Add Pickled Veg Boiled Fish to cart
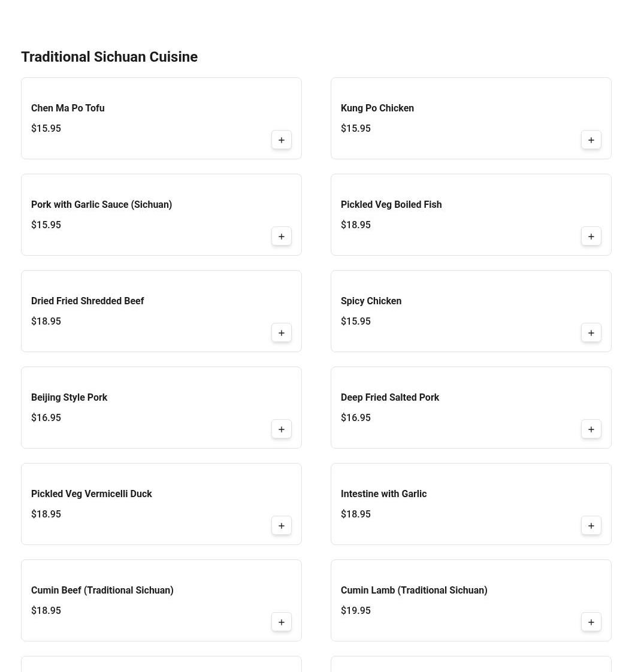The height and width of the screenshot is (672, 629). click(591, 237)
